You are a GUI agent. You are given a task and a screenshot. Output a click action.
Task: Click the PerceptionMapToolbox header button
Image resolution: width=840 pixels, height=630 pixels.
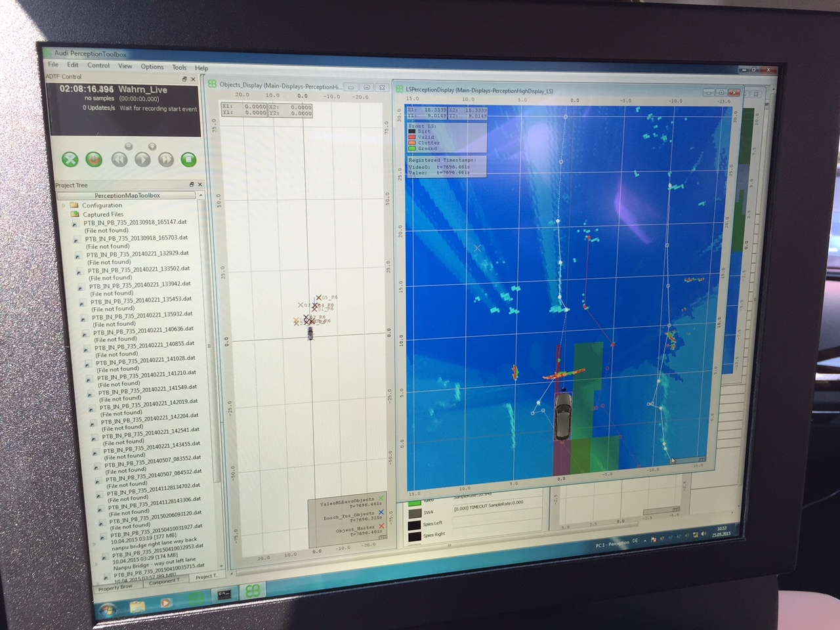click(x=127, y=195)
